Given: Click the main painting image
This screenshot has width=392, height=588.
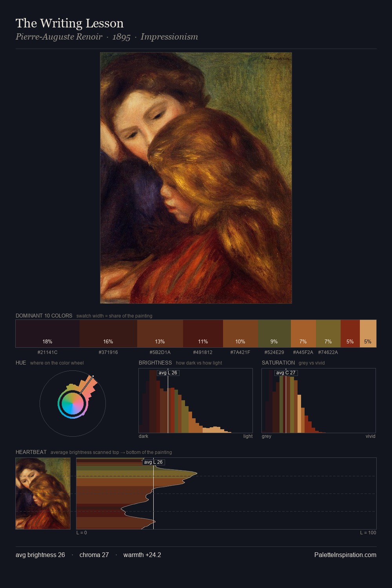Looking at the screenshot, I should (196, 178).
